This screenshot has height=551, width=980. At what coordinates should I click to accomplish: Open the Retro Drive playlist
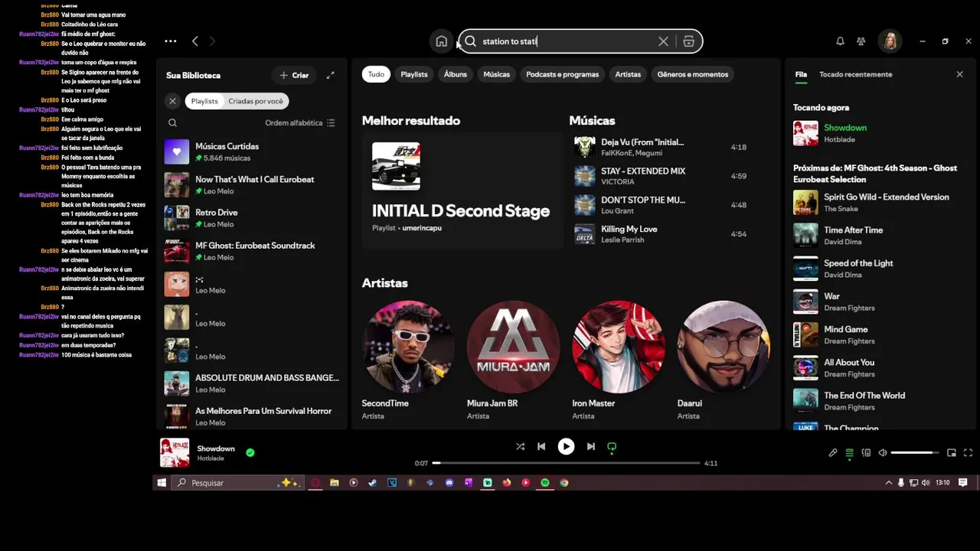(252, 218)
